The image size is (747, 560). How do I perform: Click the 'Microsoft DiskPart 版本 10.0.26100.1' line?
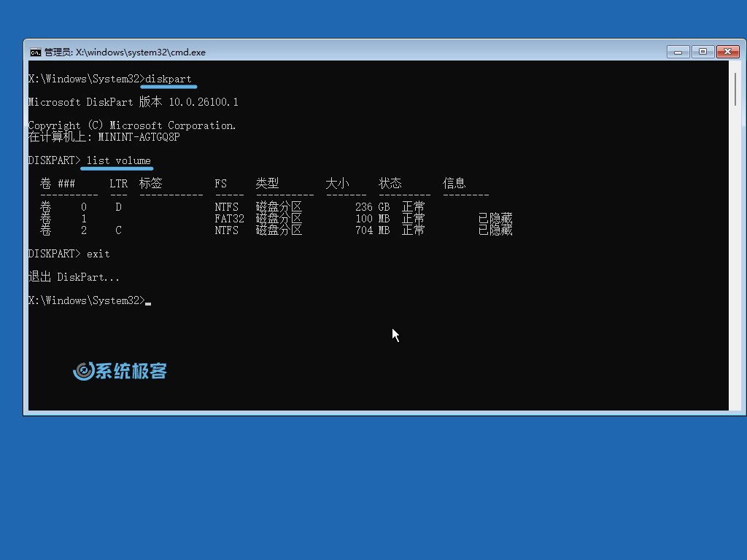133,102
